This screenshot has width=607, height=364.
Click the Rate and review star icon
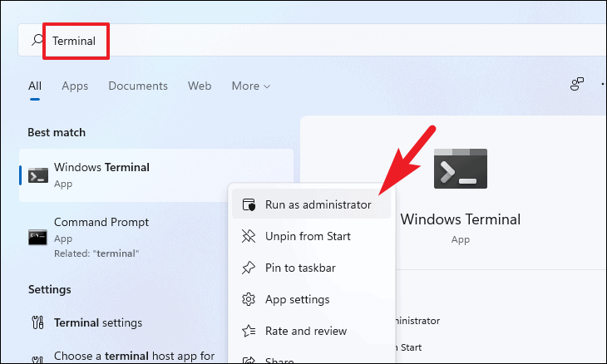249,331
